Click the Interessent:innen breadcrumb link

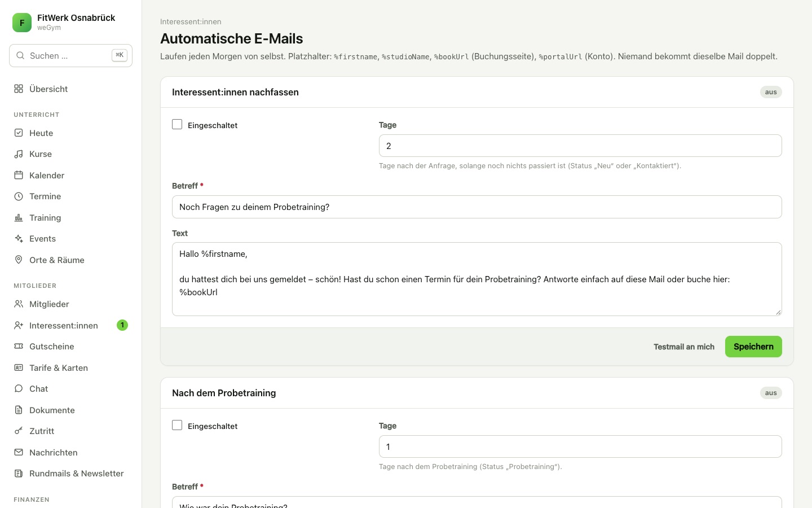[x=191, y=21]
